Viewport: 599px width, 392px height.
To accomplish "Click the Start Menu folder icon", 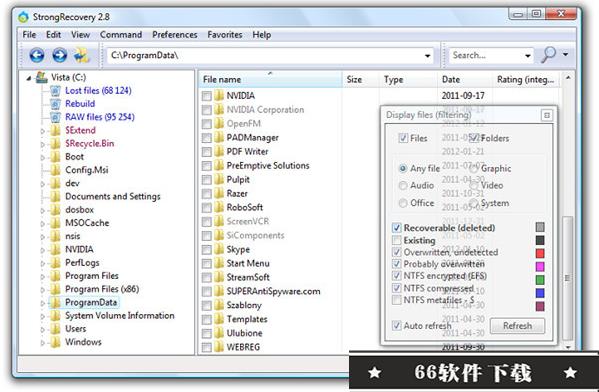I will tap(219, 264).
